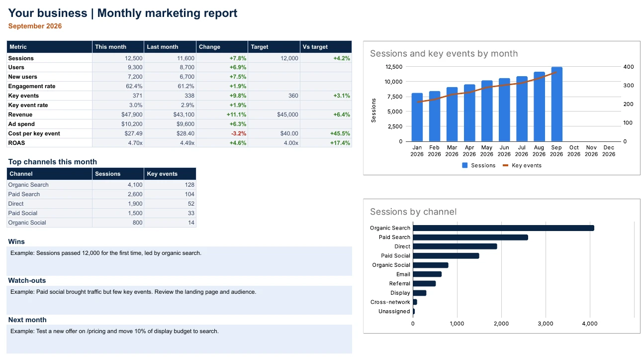The width and height of the screenshot is (644, 357).
Task: Click the Sessions this month value 12,500
Action: click(133, 58)
